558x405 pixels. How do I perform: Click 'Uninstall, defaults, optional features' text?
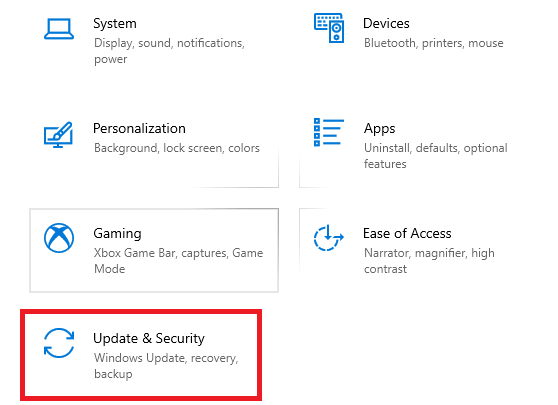point(436,156)
